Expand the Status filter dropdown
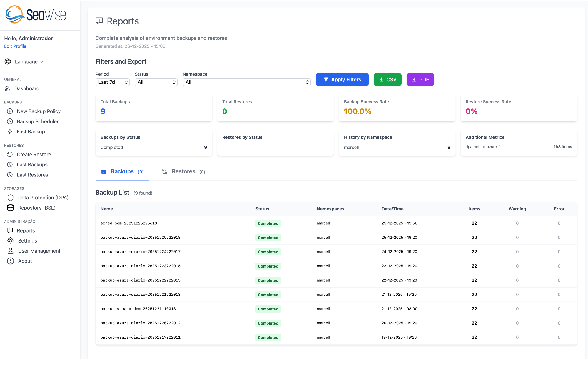588x386 pixels. (156, 82)
